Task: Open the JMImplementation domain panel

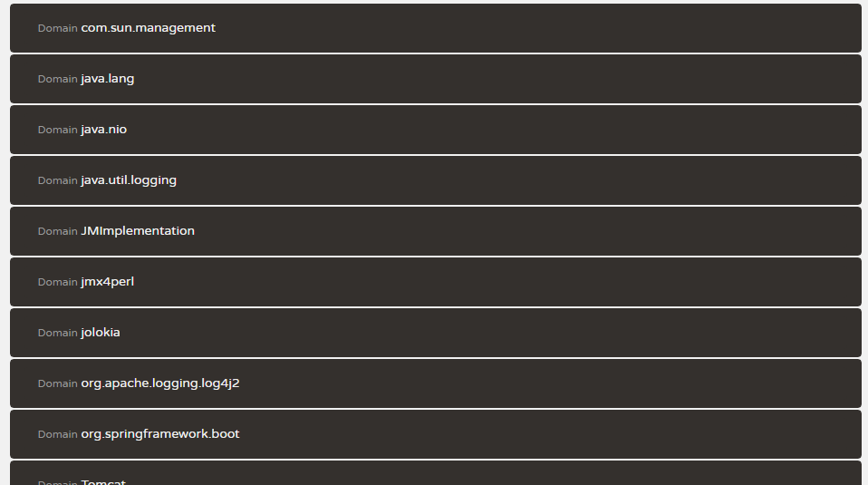Action: pos(138,231)
